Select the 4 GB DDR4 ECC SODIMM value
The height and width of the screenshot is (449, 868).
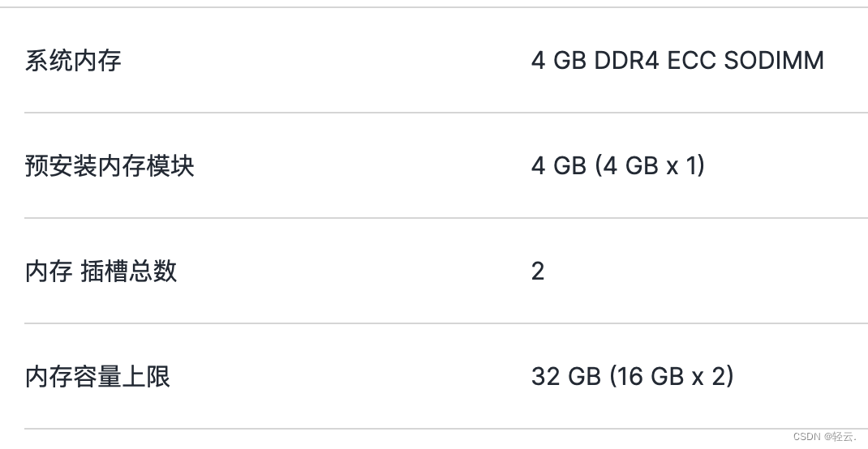pos(677,61)
